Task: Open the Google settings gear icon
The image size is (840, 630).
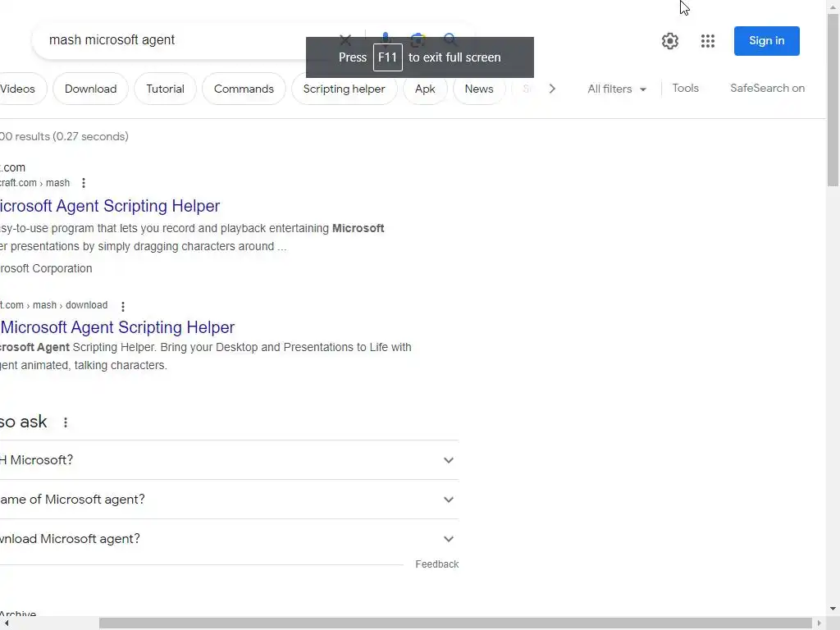Action: pyautogui.click(x=669, y=41)
